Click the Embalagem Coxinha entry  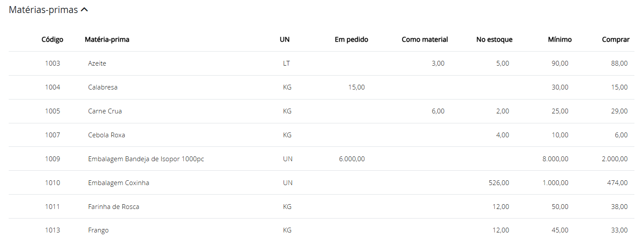point(119,183)
